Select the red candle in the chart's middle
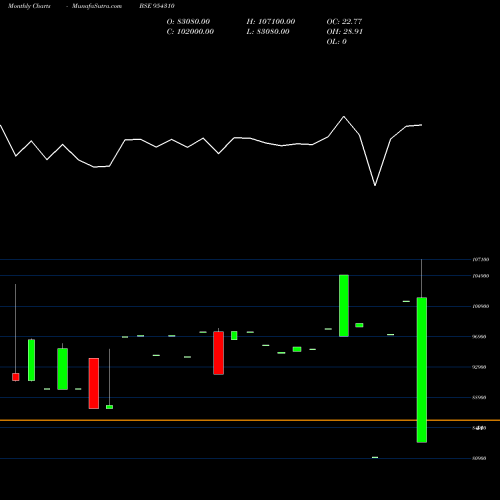 219,353
